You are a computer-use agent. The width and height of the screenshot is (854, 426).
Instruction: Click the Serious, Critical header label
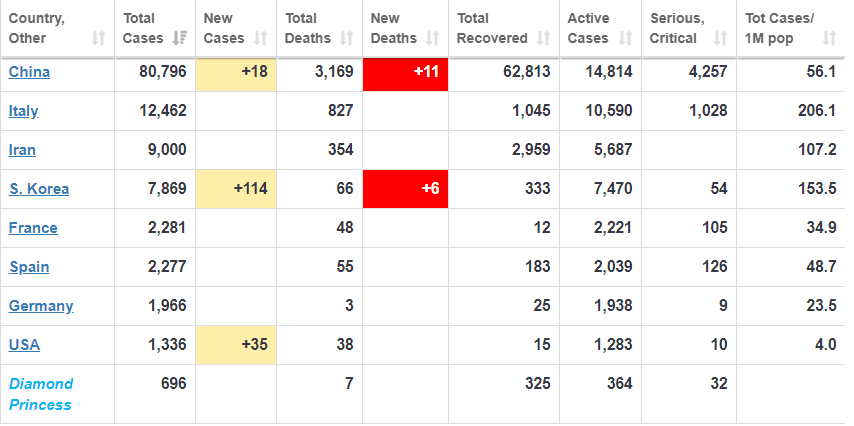coord(677,28)
